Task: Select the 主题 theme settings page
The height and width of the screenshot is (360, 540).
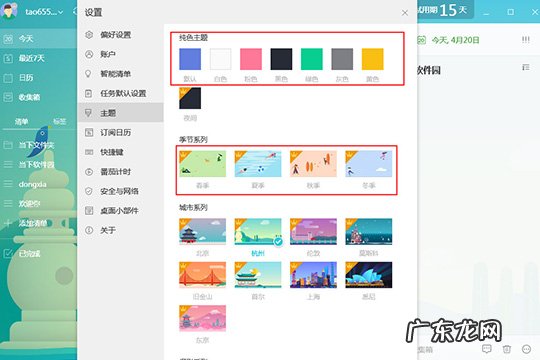Action: tap(120, 113)
